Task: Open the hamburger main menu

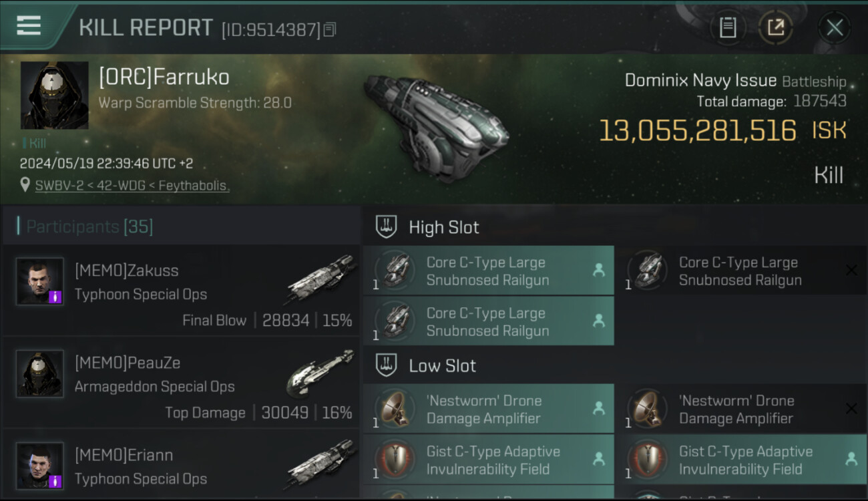Action: click(x=29, y=25)
